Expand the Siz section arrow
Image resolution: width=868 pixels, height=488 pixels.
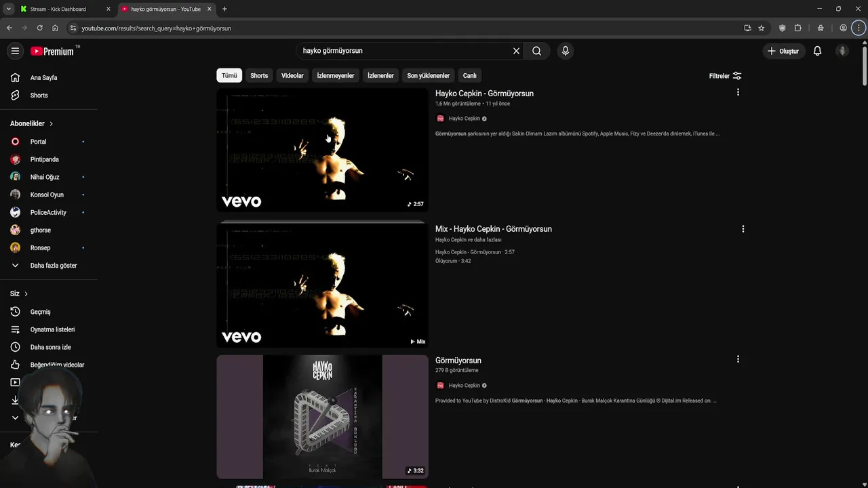[x=26, y=293]
